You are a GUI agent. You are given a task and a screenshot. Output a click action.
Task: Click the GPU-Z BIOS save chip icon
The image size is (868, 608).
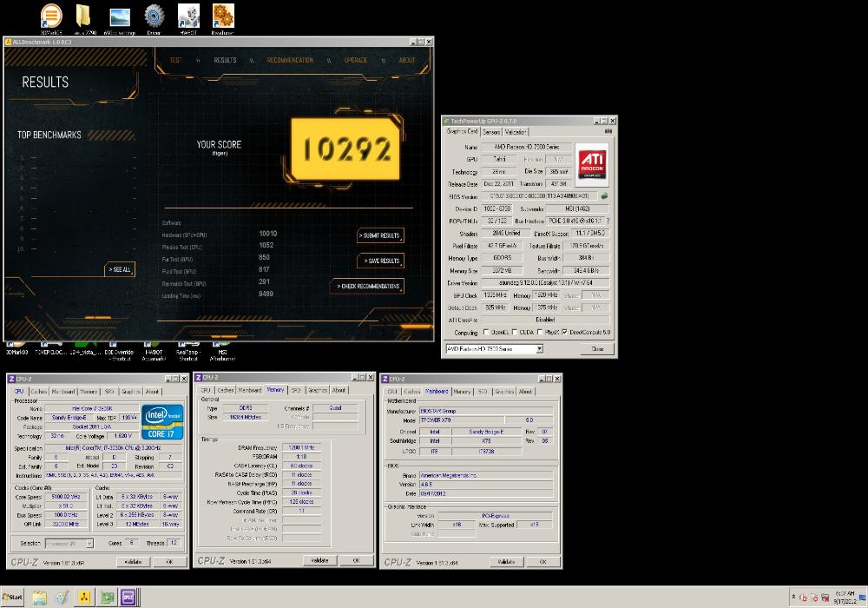coord(604,196)
